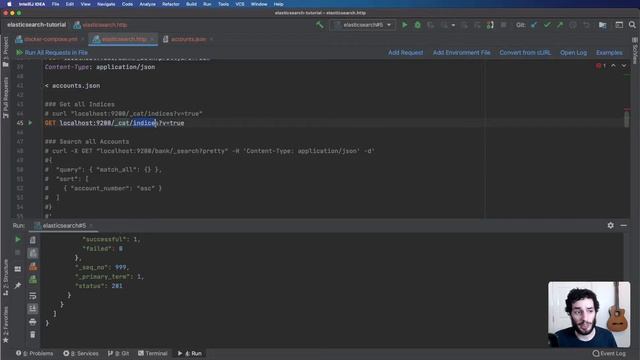The image size is (640, 360).
Task: Open the Refactor menu
Action: (171, 4)
